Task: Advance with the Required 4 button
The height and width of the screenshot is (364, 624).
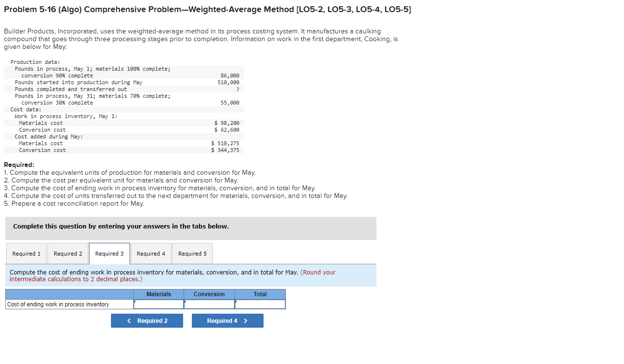Action: point(228,321)
